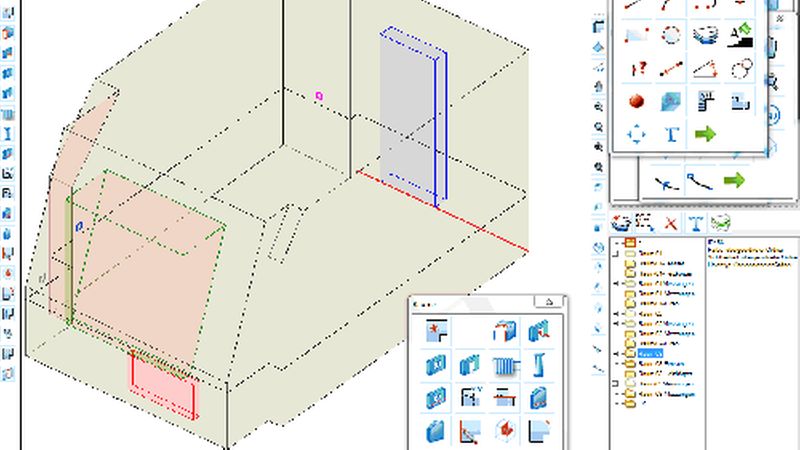Select the highlighted row in the tree
800x450 pixels.
pos(650,354)
